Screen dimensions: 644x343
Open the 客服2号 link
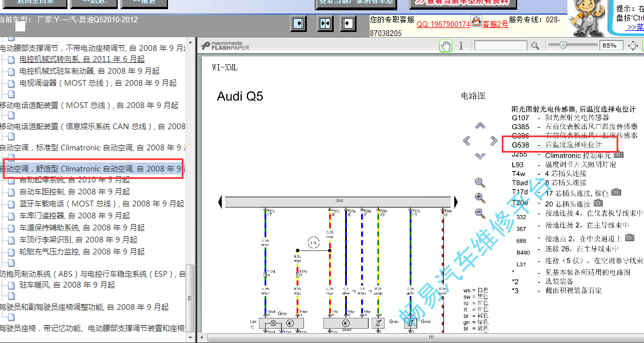click(x=495, y=24)
